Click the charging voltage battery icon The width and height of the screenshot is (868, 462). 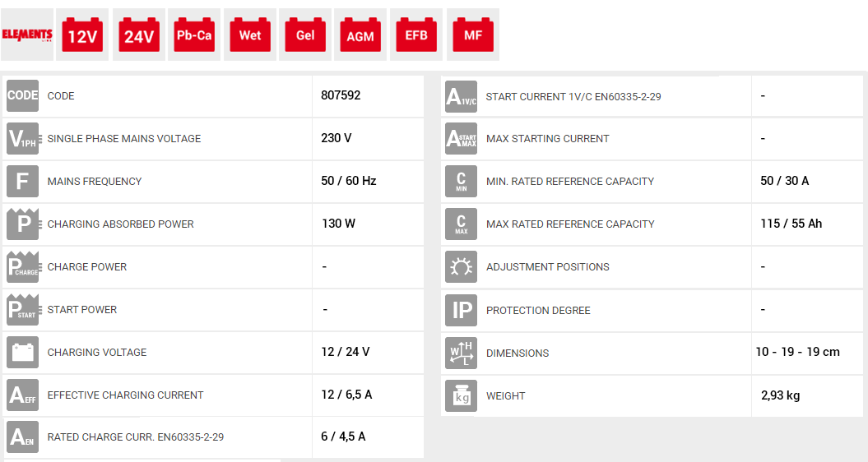(x=22, y=352)
